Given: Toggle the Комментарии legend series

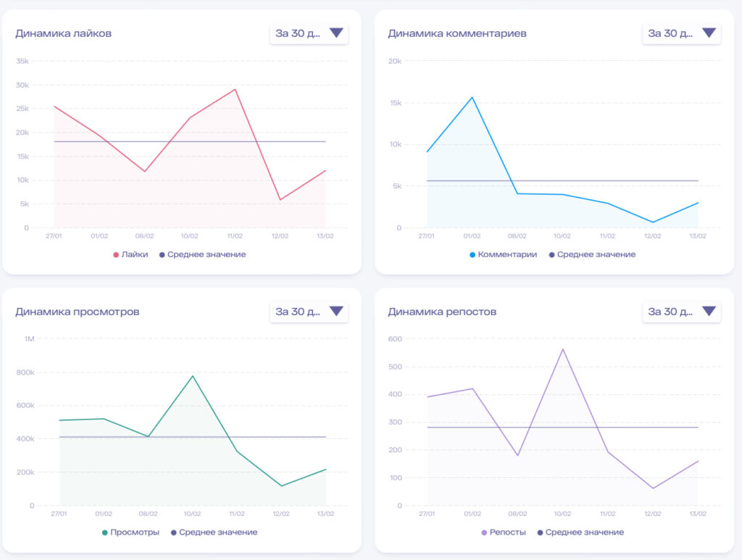Looking at the screenshot, I should (x=503, y=254).
